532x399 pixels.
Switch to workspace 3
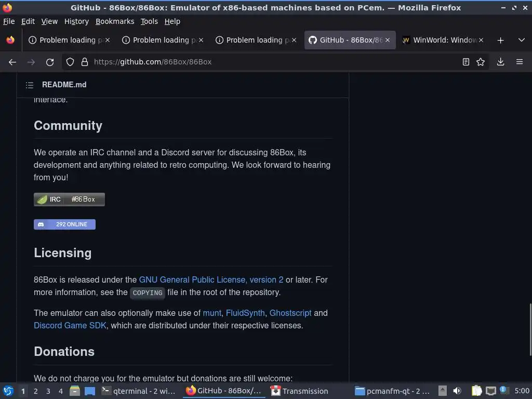(48, 391)
